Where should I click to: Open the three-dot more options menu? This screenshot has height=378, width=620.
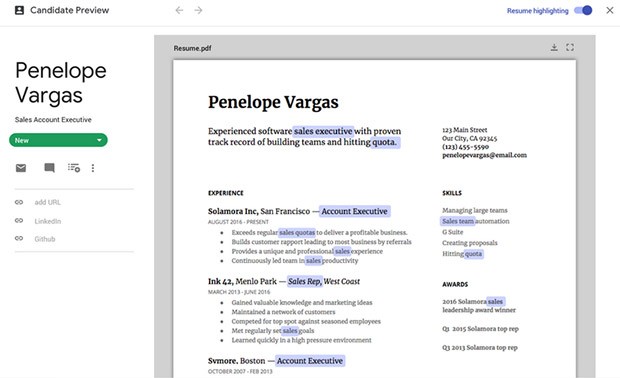pos(93,168)
